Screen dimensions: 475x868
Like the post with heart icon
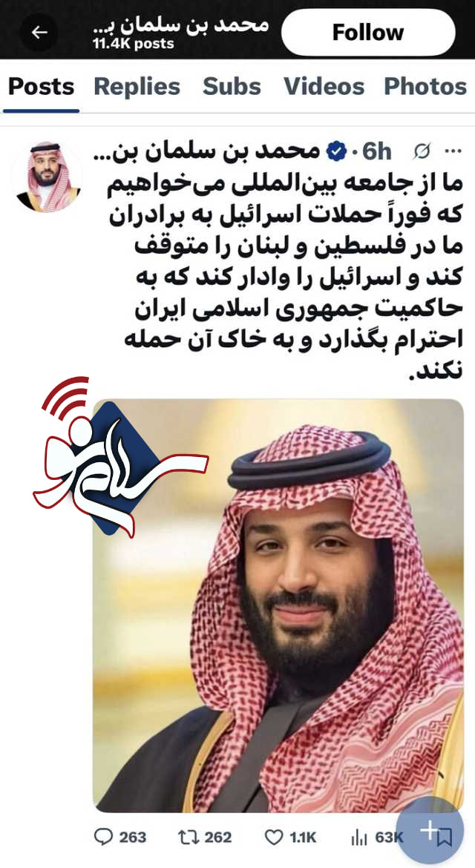(273, 837)
